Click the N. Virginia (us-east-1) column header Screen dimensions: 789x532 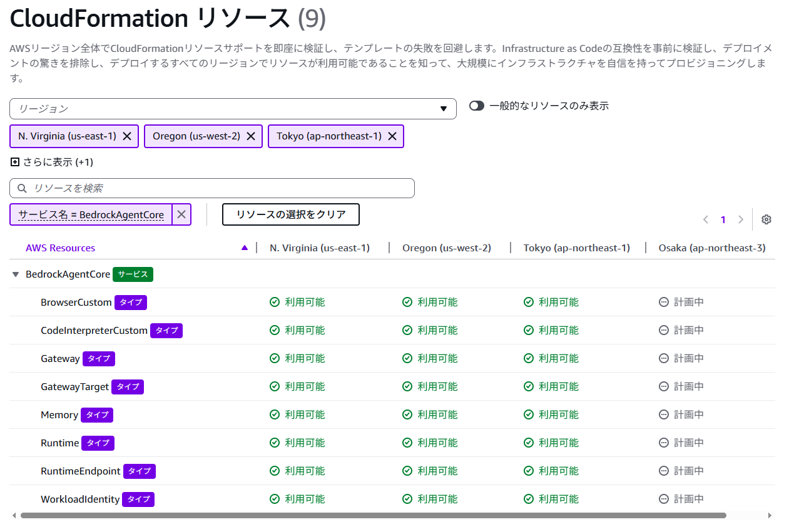(x=320, y=248)
